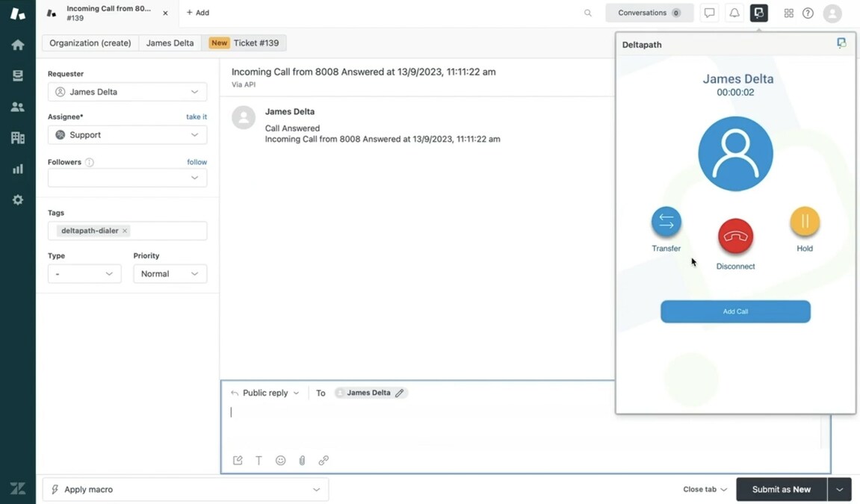Click the Transfer call button

pos(666,221)
